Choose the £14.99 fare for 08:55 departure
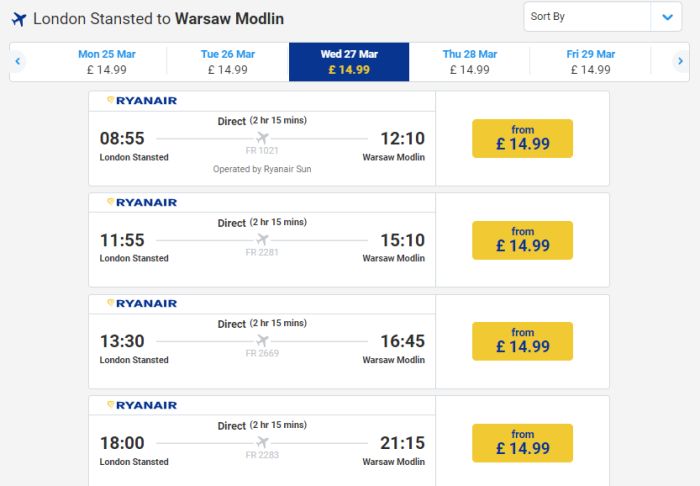Viewport: 700px width, 486px height. tap(522, 138)
